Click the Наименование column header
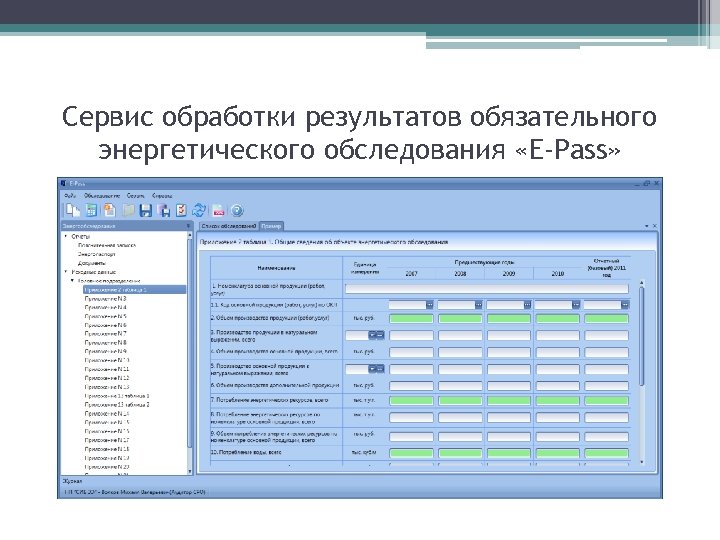Viewport: 720px width, 540px height. click(x=276, y=268)
